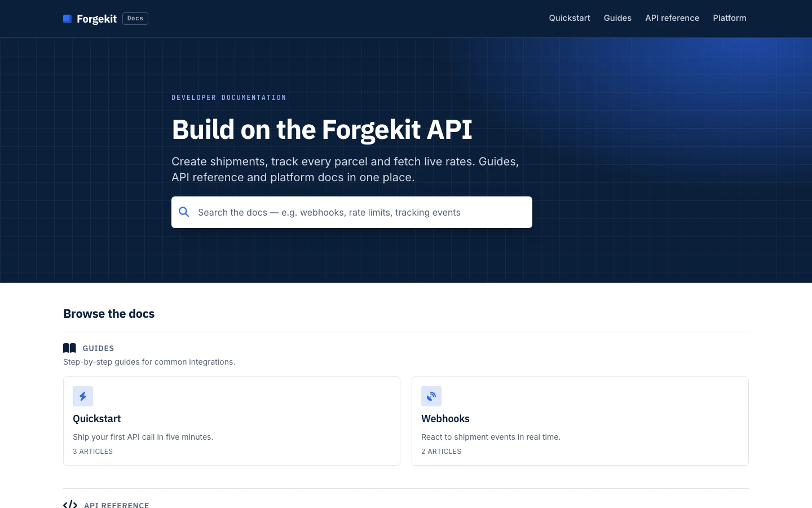Click the Webhooks signal icon
This screenshot has height=508, width=812.
431,396
